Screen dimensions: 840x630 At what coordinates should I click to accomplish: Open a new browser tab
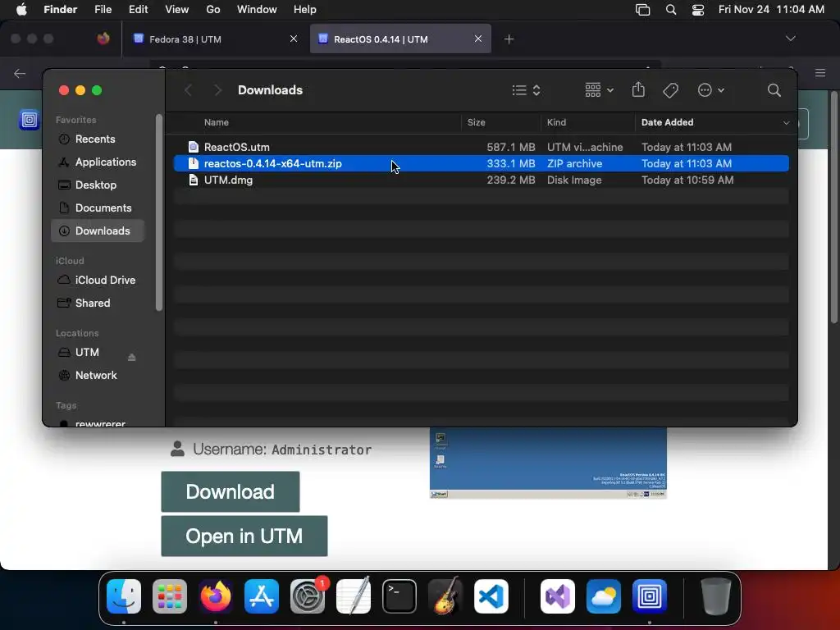click(x=509, y=39)
